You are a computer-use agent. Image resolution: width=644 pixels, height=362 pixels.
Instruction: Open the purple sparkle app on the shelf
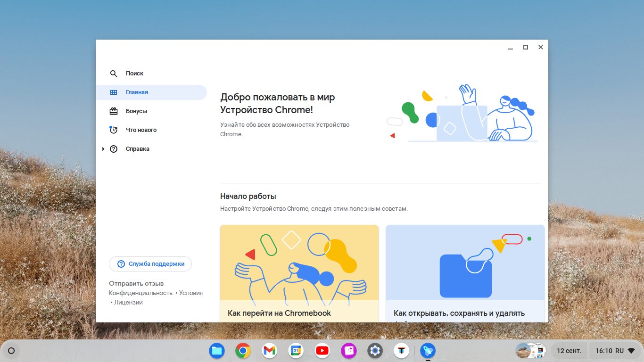click(349, 351)
